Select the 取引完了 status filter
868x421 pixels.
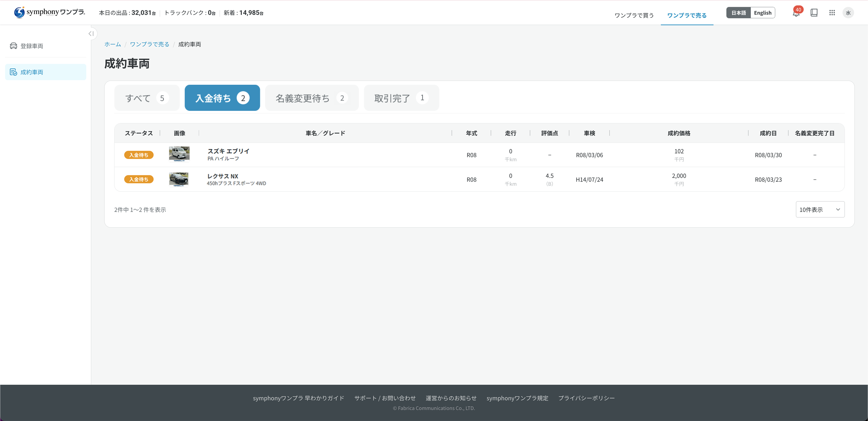(401, 98)
